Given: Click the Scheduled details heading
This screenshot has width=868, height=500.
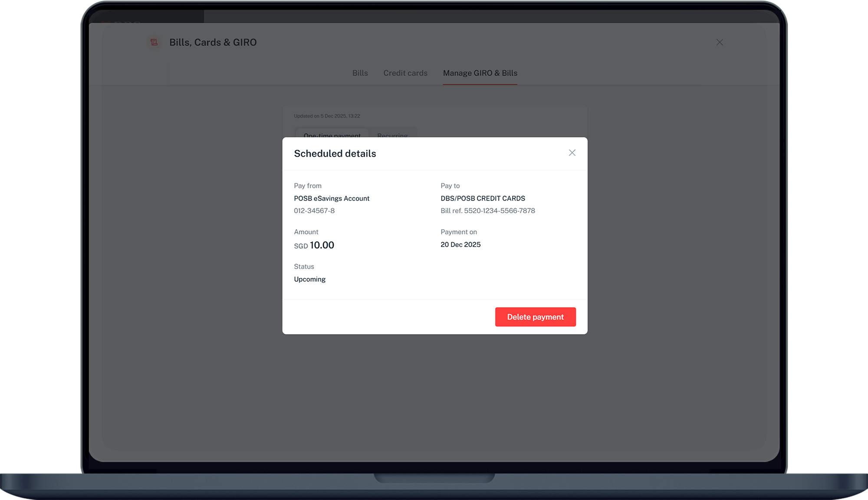Looking at the screenshot, I should (335, 154).
